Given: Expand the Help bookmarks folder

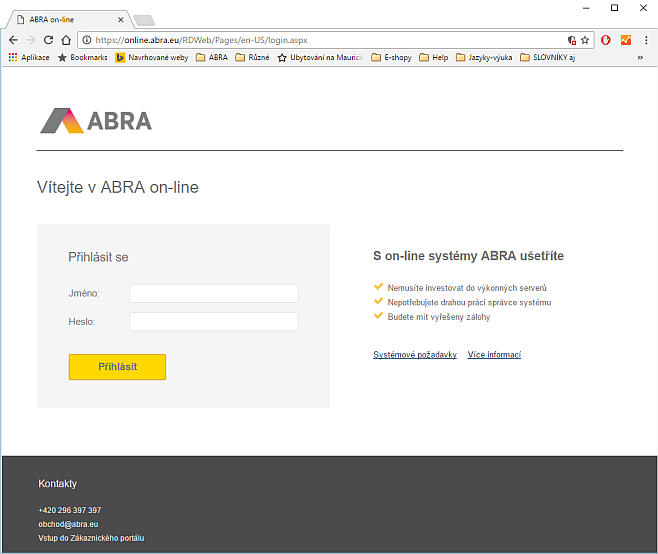Looking at the screenshot, I should click(x=434, y=57).
